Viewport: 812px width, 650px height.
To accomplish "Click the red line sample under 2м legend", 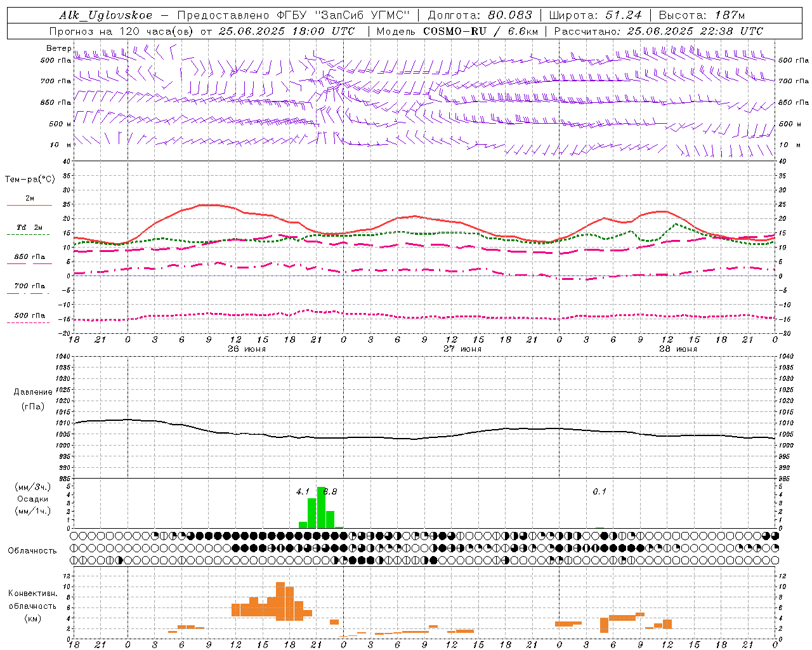I will 29,206.
